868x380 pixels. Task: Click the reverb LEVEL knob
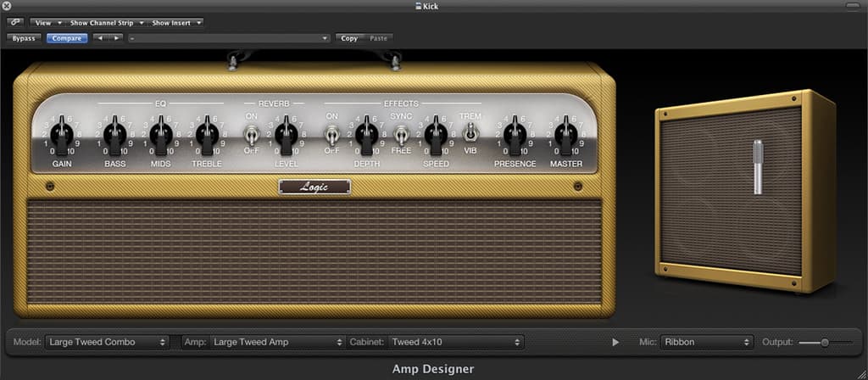pos(287,135)
